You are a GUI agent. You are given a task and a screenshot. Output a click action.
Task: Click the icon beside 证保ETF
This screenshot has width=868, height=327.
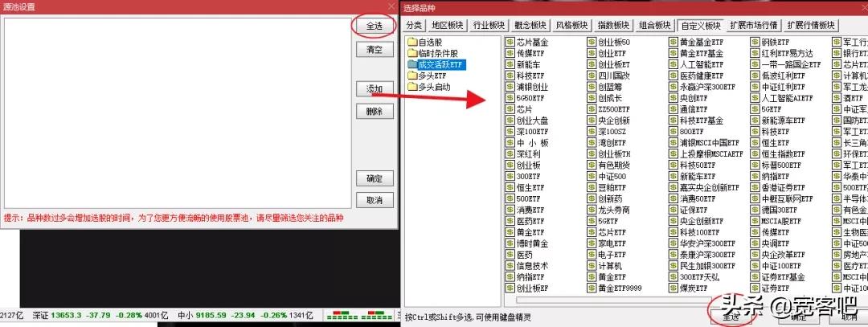(x=674, y=211)
